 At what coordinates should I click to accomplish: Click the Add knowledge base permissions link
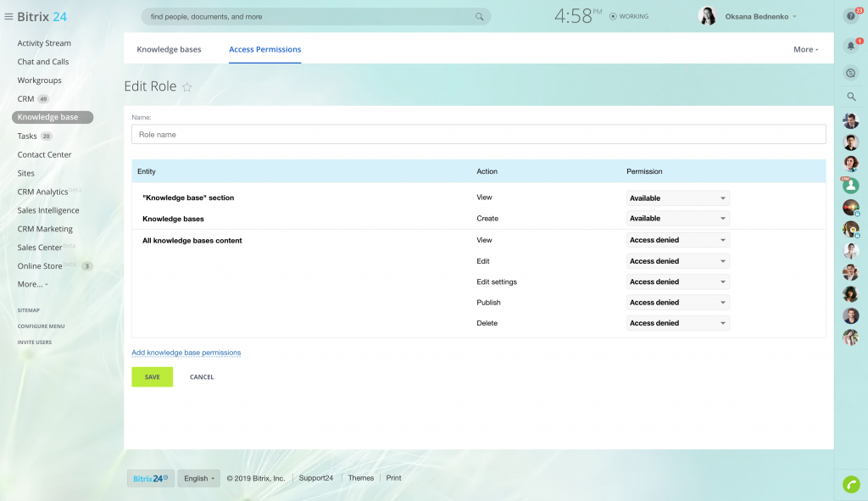[x=186, y=353]
